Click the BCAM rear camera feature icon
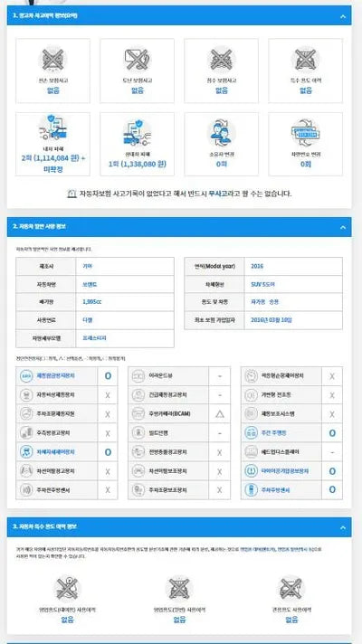Image resolution: width=362 pixels, height=644 pixels. point(138,413)
